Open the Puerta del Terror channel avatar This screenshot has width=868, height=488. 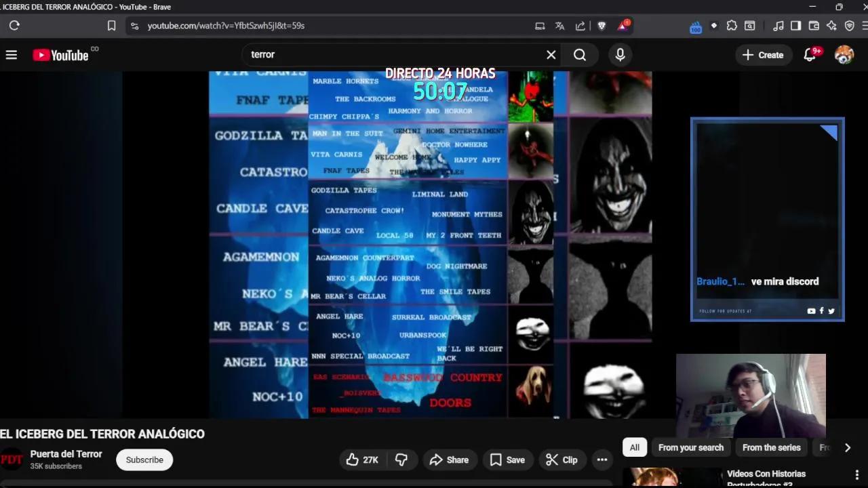tap(11, 460)
